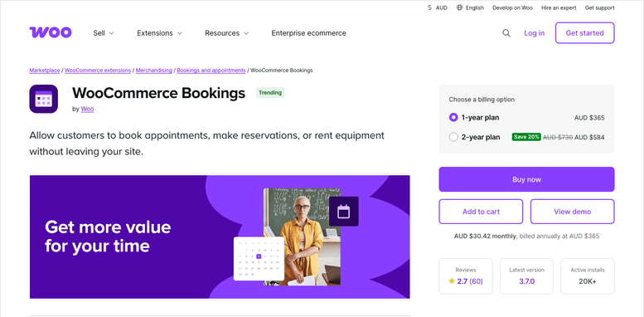Click the 20K+ active installs value
644x317 pixels.
588,281
